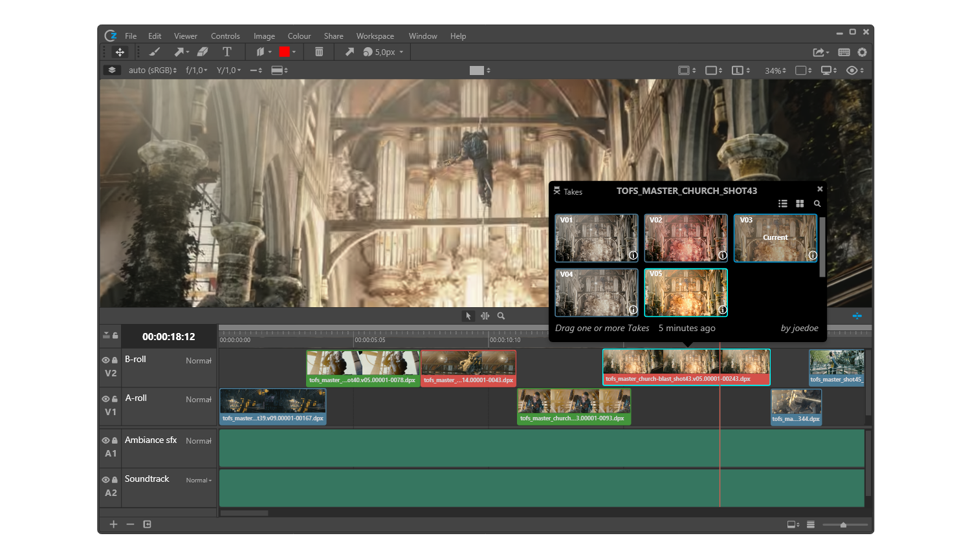Viewport: 968px width, 560px height.
Task: Open the File menu
Action: pyautogui.click(x=131, y=36)
